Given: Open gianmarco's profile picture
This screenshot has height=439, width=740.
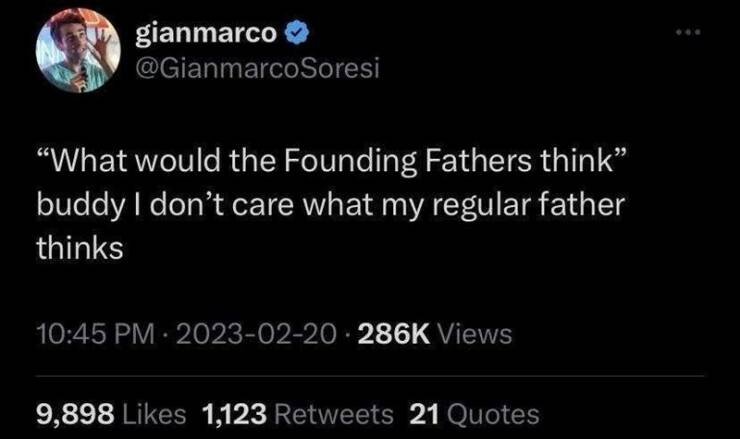Looking at the screenshot, I should click(x=75, y=55).
